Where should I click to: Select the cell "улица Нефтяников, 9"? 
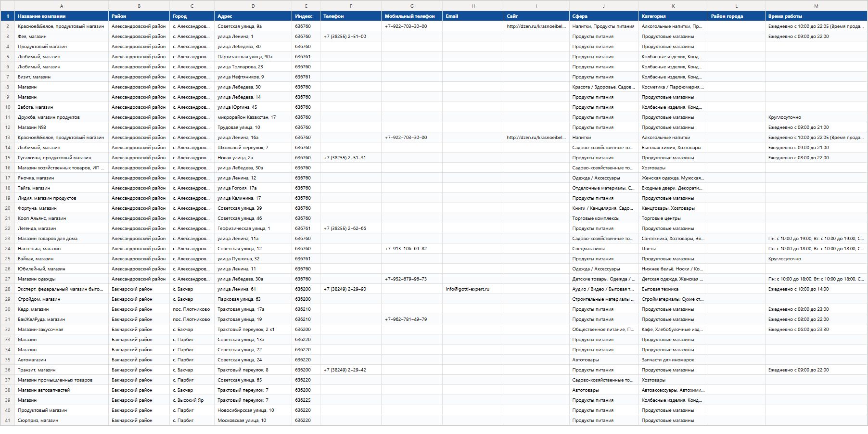click(x=253, y=77)
